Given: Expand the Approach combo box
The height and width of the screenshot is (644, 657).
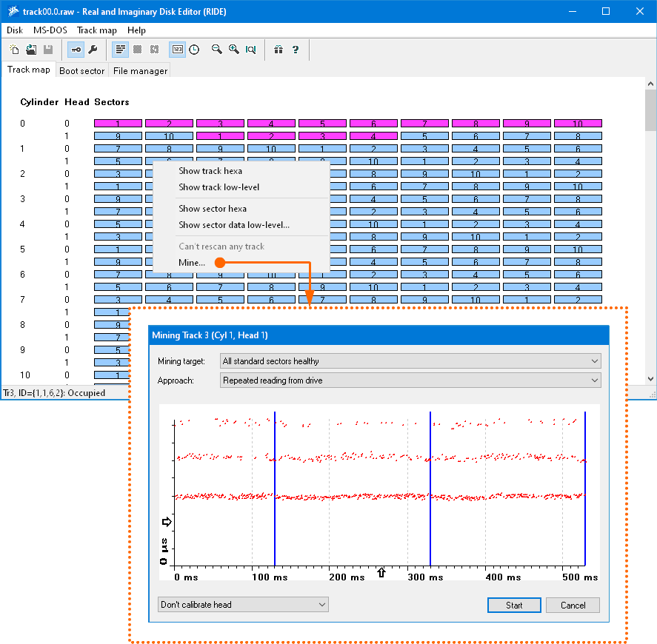Looking at the screenshot, I should coord(410,380).
